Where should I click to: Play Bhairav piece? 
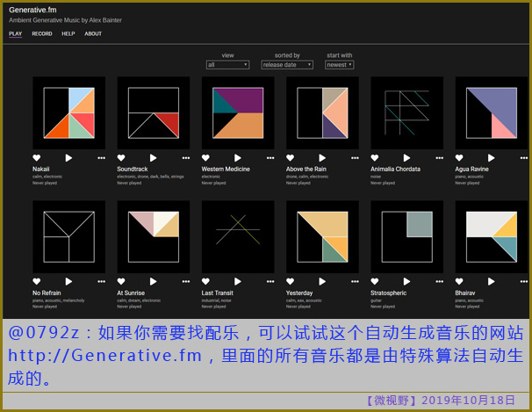click(x=492, y=281)
